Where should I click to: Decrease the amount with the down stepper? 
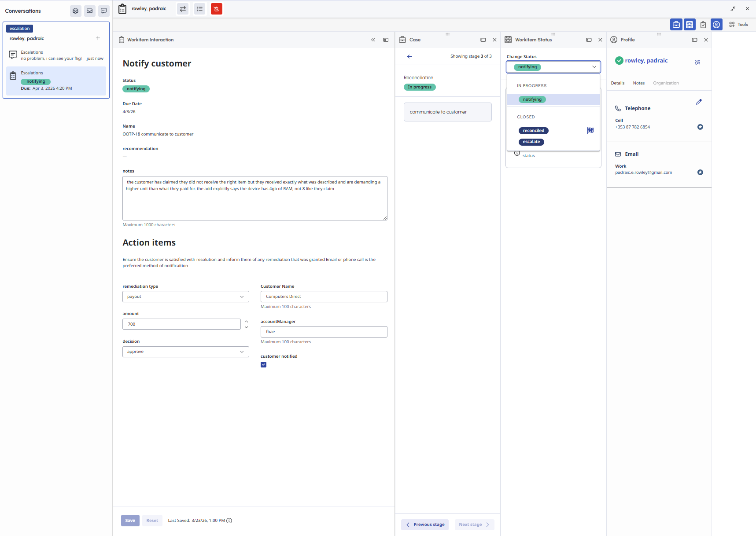[246, 327]
